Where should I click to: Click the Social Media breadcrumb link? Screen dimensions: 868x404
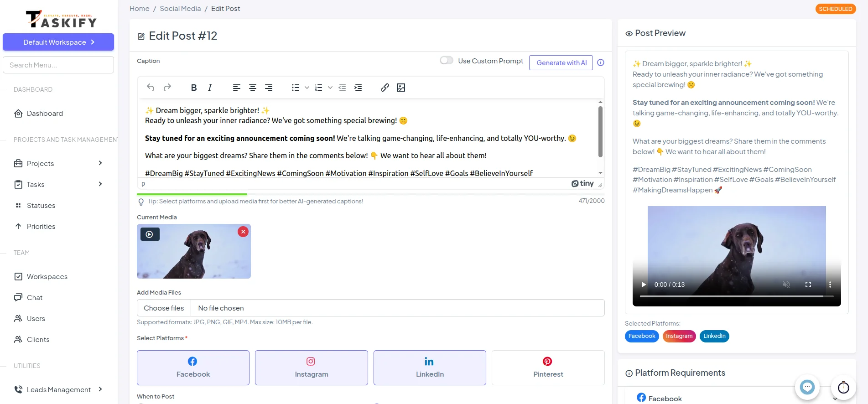click(180, 9)
